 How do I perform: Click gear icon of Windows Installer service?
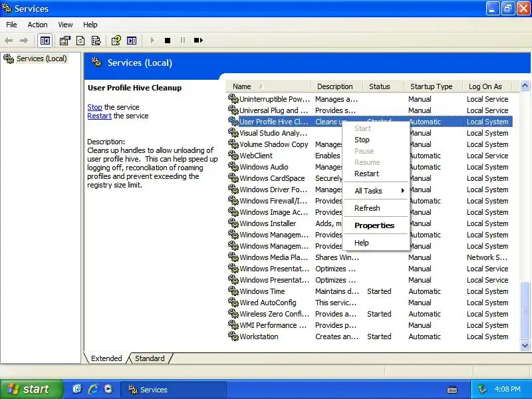(233, 223)
